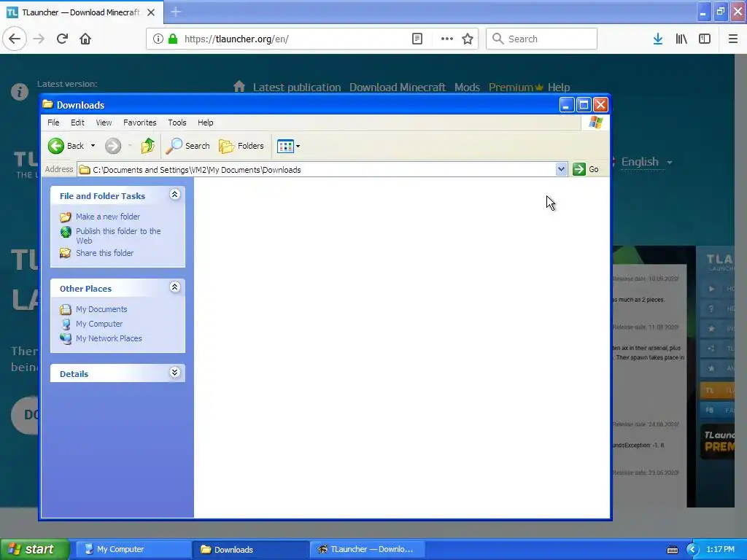Click Make a new folder
This screenshot has height=560, width=747.
coord(108,217)
